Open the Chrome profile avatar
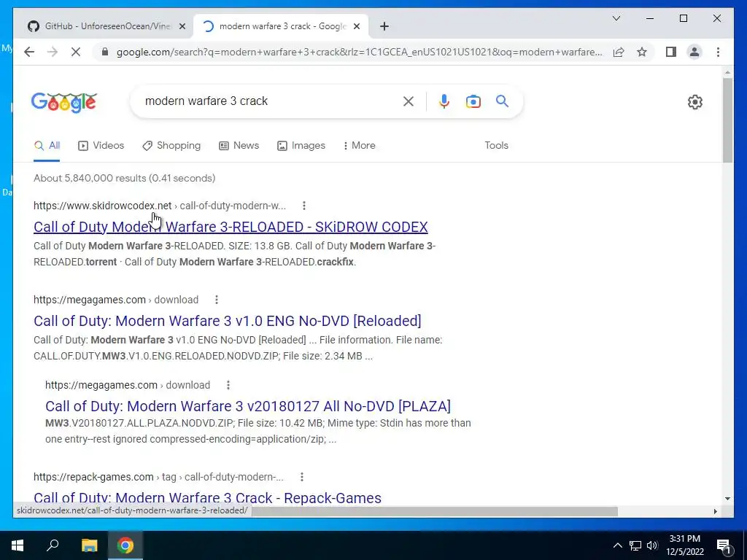This screenshot has width=747, height=560. (x=694, y=52)
